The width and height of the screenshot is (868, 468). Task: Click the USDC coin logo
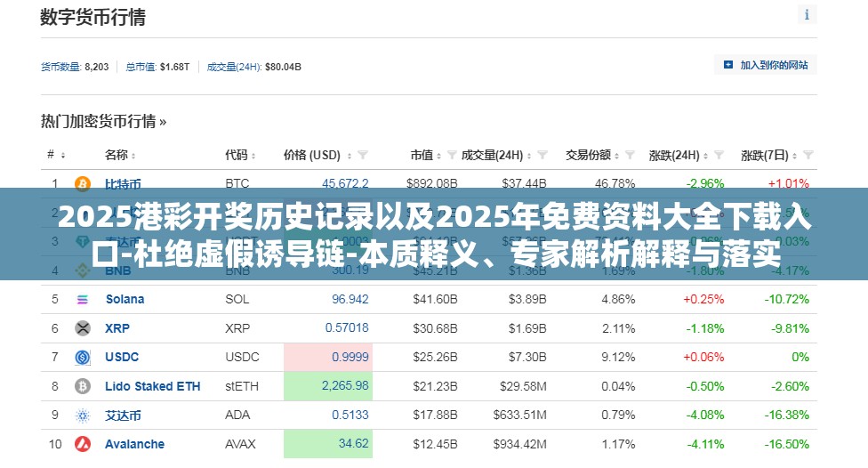tap(83, 358)
